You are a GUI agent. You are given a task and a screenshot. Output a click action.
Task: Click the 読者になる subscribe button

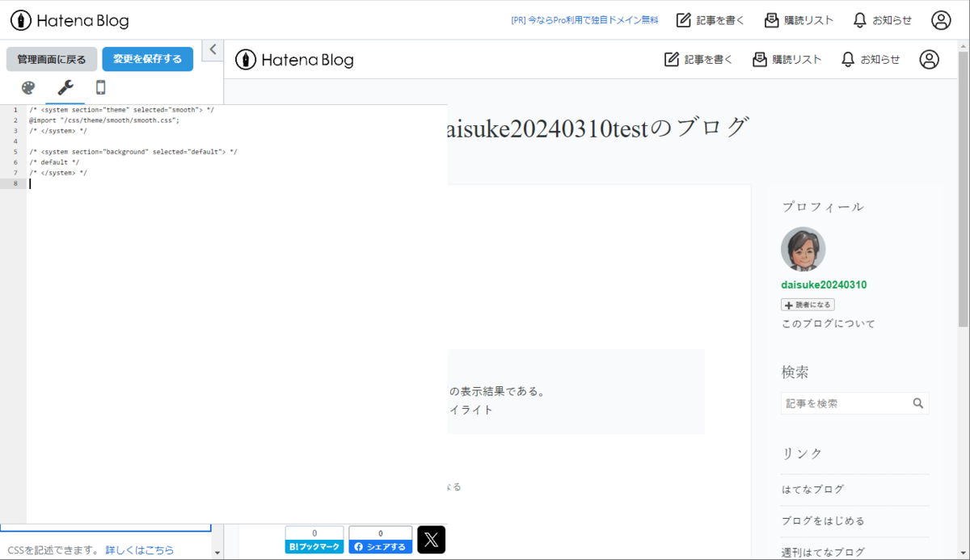click(x=808, y=305)
